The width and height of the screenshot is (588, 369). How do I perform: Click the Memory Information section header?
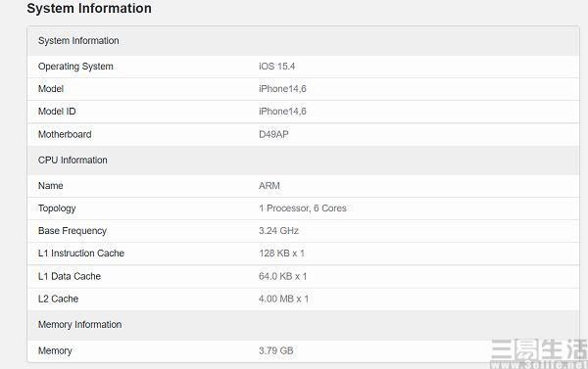pos(303,325)
